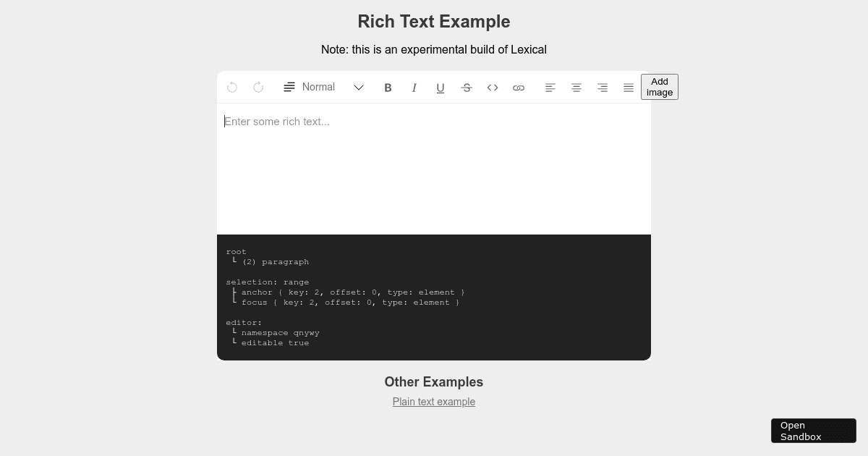Apply strikethrough formatting
868x456 pixels.
pos(467,87)
